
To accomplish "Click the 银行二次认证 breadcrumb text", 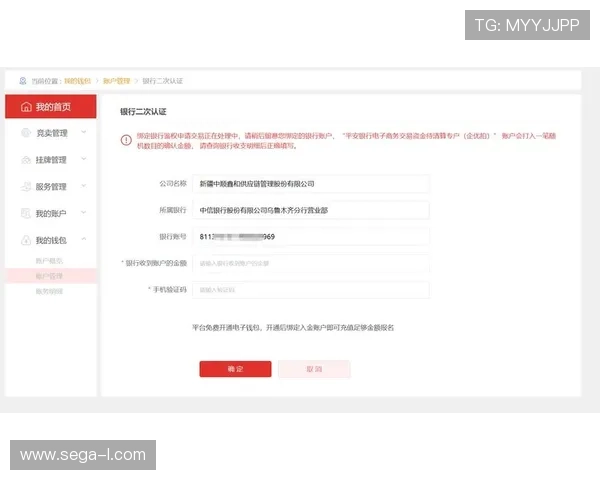I will point(163,81).
